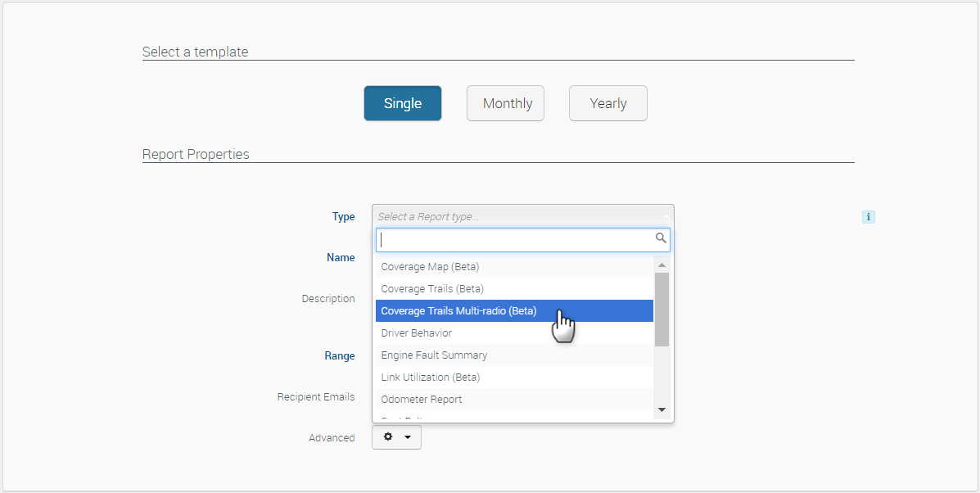Viewport: 980px width, 493px height.
Task: Choose the Yearly template
Action: (x=607, y=103)
